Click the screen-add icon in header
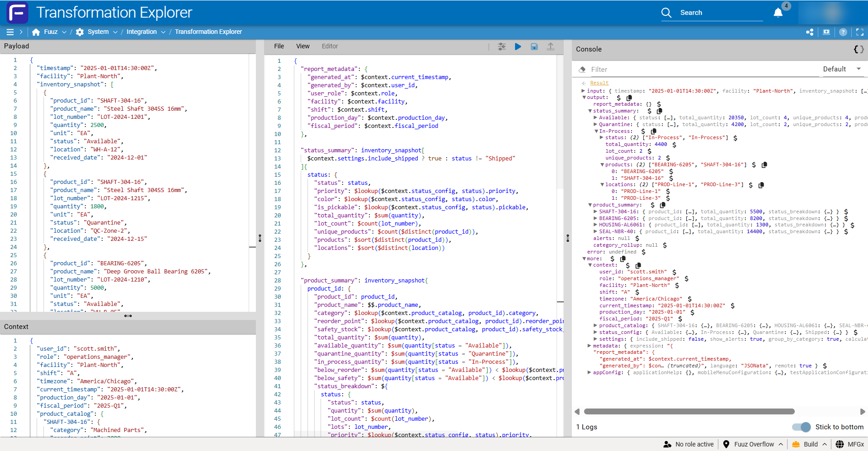The image size is (868, 451). point(826,32)
